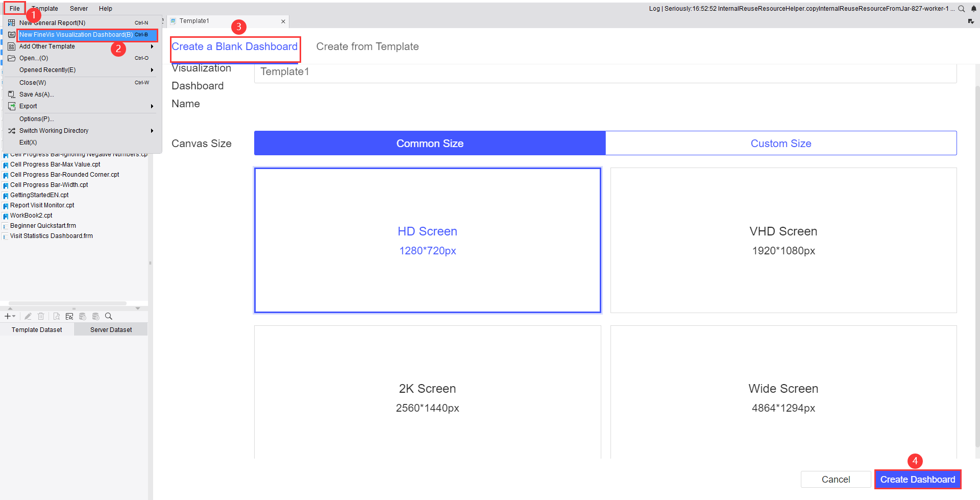Click the Create Dashboard button
This screenshot has height=500, width=980.
pyautogui.click(x=917, y=479)
